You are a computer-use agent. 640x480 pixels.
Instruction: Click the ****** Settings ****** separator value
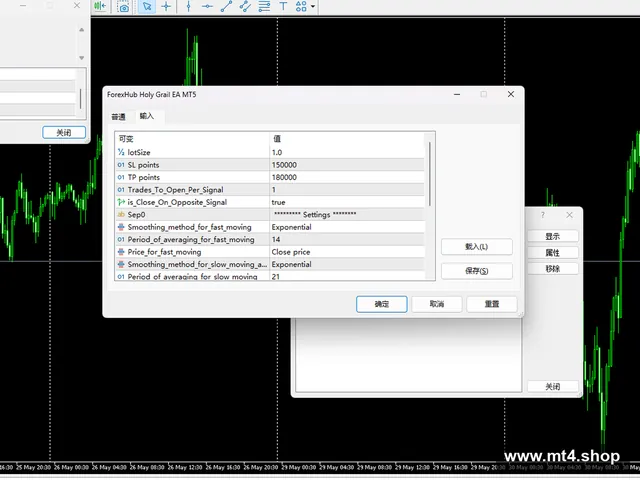point(315,214)
